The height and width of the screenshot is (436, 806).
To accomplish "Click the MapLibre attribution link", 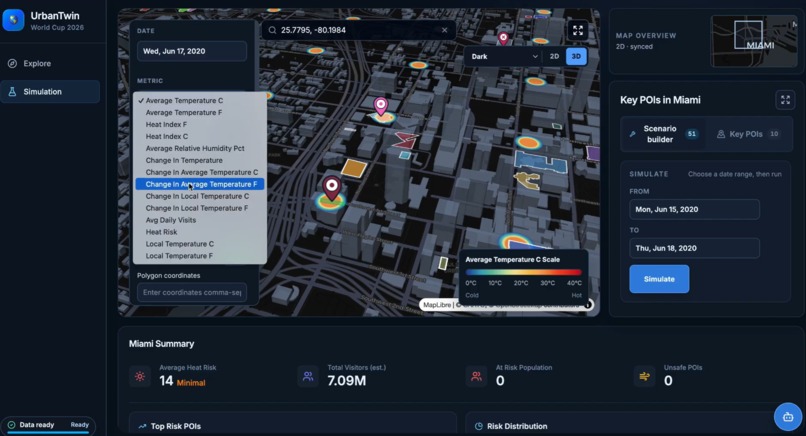I will click(x=437, y=305).
